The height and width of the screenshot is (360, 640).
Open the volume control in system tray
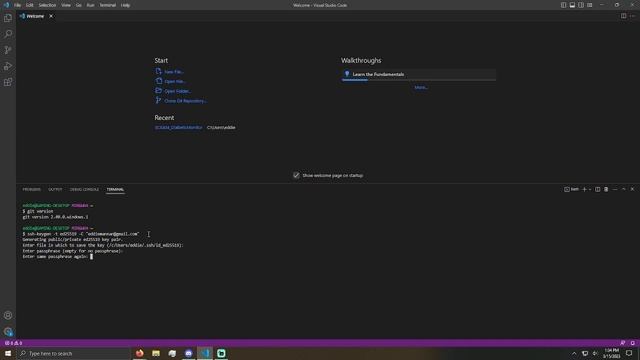click(595, 353)
